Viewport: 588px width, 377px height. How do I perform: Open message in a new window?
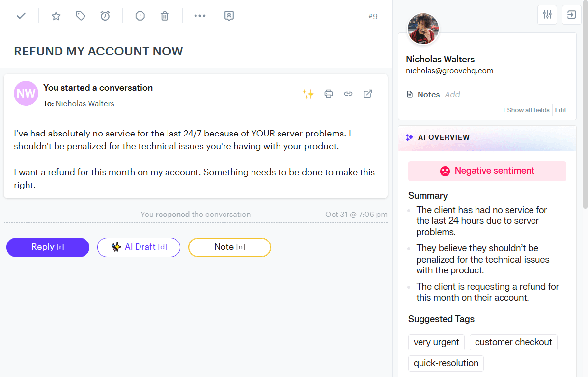[x=368, y=94]
